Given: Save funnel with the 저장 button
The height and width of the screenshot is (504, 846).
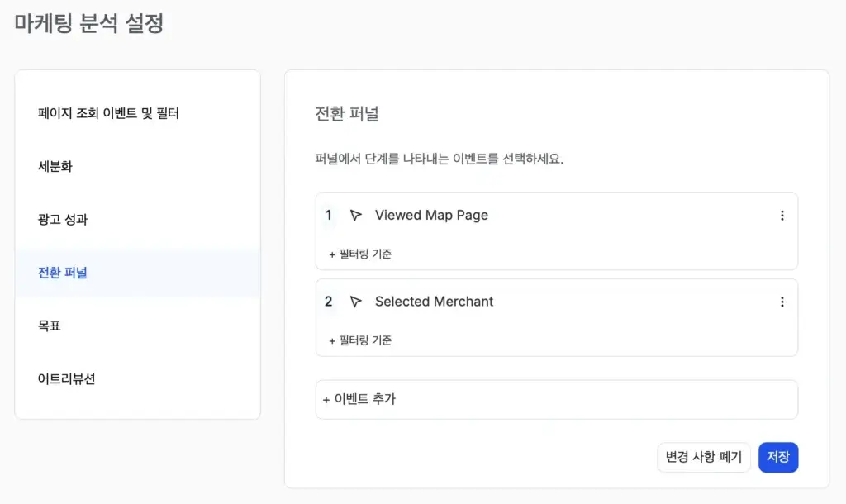Looking at the screenshot, I should [x=778, y=457].
